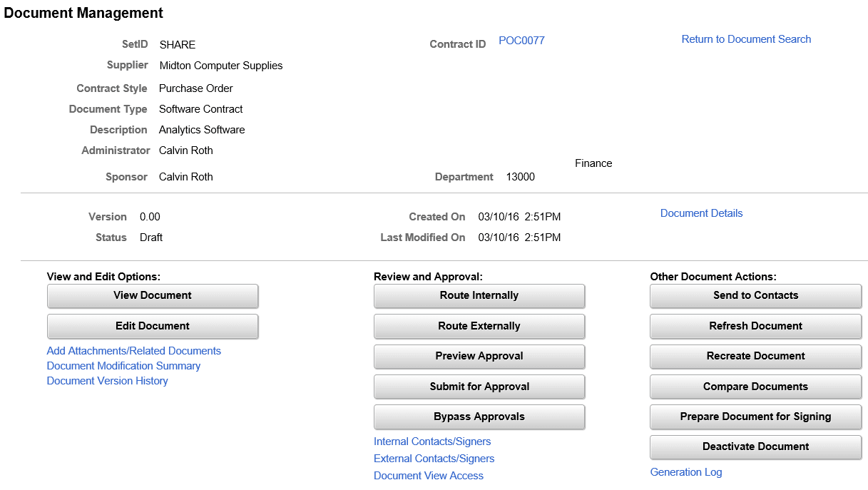Viewport: 868px width, 490px height.
Task: Open Document Details
Action: tap(701, 213)
